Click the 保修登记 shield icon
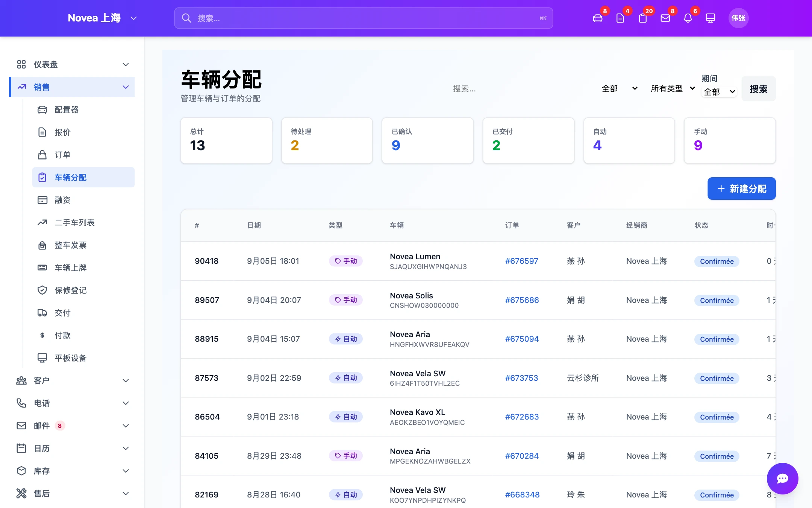 coord(42,290)
